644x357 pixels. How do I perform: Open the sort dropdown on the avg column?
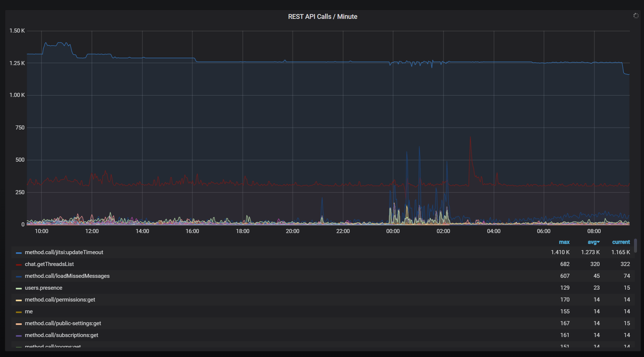click(594, 242)
